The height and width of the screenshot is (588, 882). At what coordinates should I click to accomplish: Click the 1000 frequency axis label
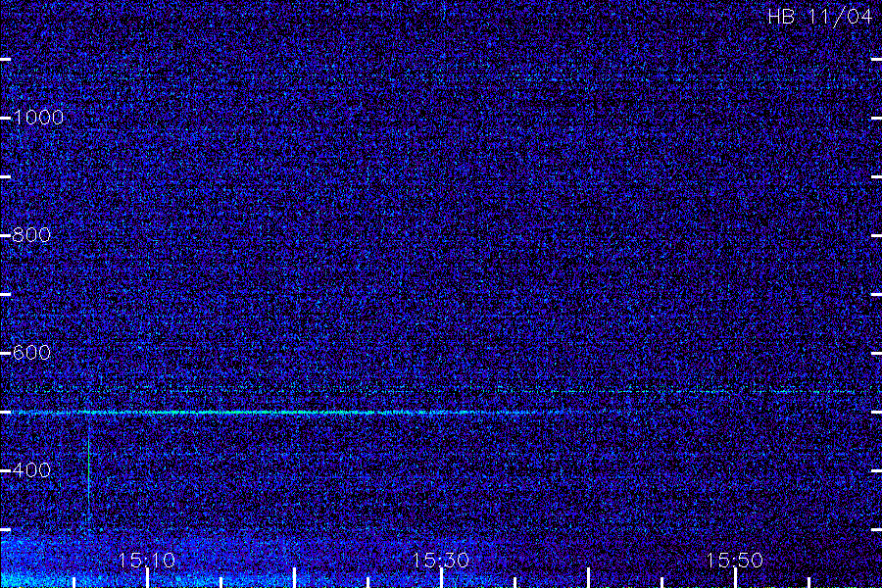[37, 117]
